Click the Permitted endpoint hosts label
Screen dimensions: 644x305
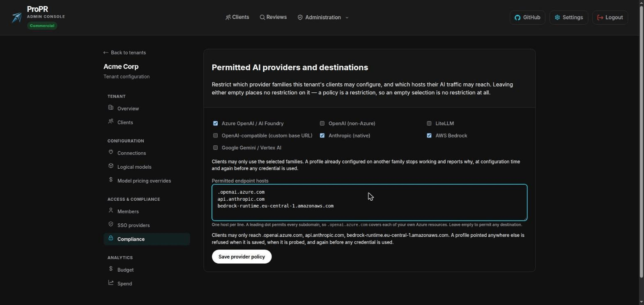pyautogui.click(x=240, y=181)
